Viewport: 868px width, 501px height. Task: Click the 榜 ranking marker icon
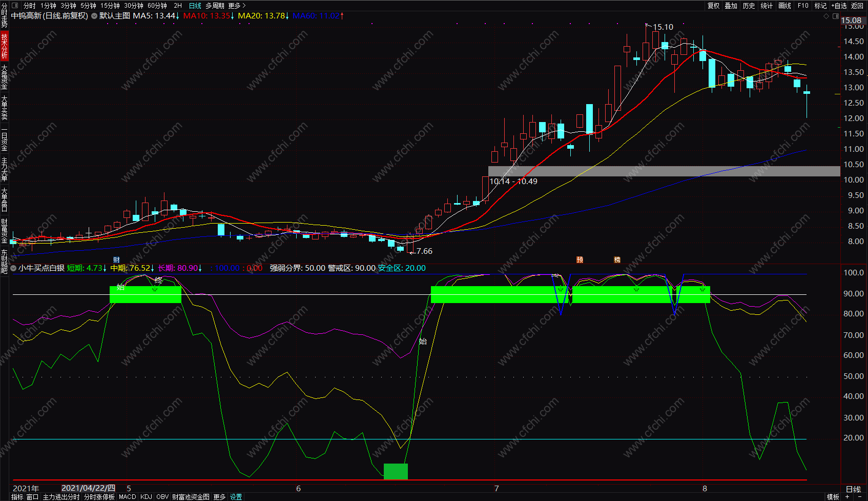617,260
